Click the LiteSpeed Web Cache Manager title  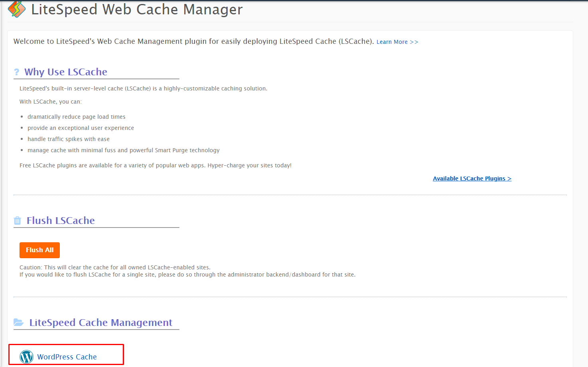(x=137, y=9)
